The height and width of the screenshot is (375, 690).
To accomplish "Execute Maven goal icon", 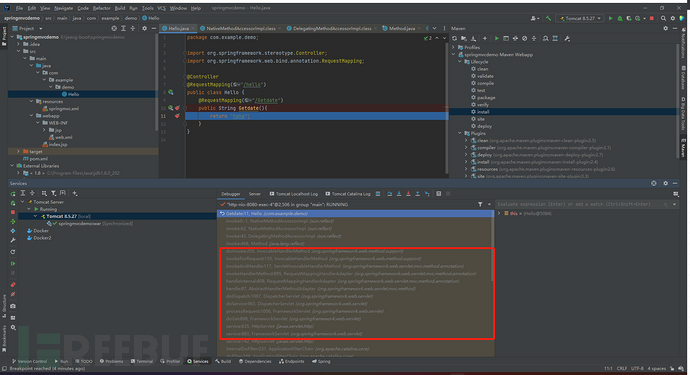I will 506,39.
